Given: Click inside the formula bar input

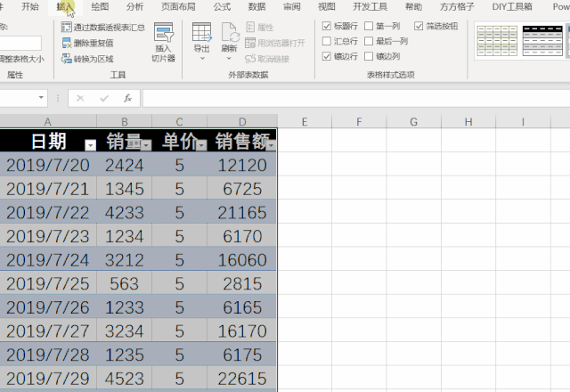Looking at the screenshot, I should pyautogui.click(x=356, y=98).
